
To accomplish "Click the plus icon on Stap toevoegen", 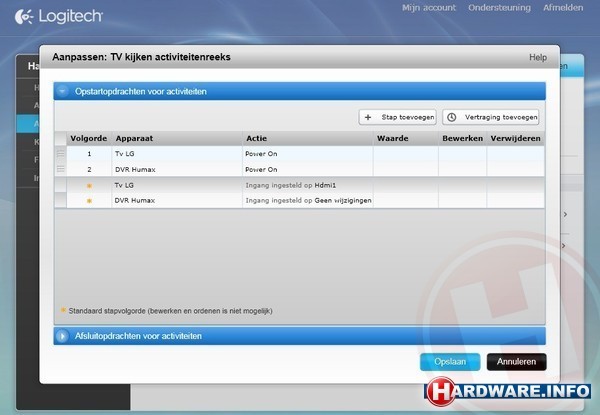I will coord(368,117).
